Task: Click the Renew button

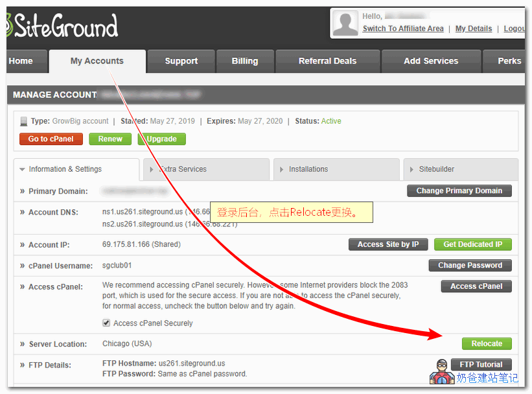Action: pyautogui.click(x=110, y=139)
